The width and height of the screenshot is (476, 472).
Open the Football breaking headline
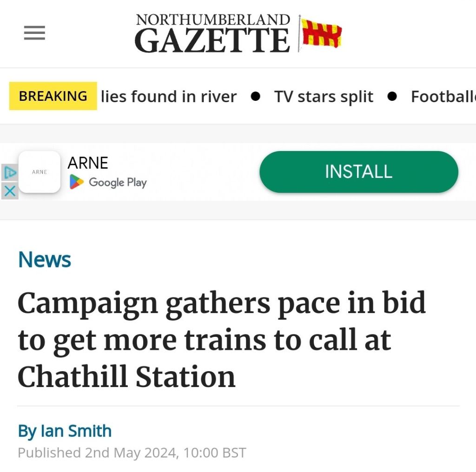click(x=443, y=97)
